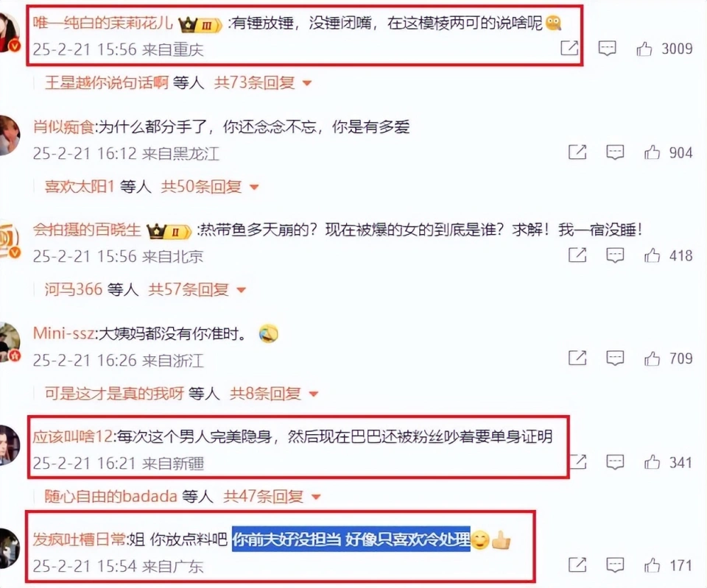This screenshot has height=588, width=707.
Task: Open Mini-ssz user profile link
Action: coord(63,333)
